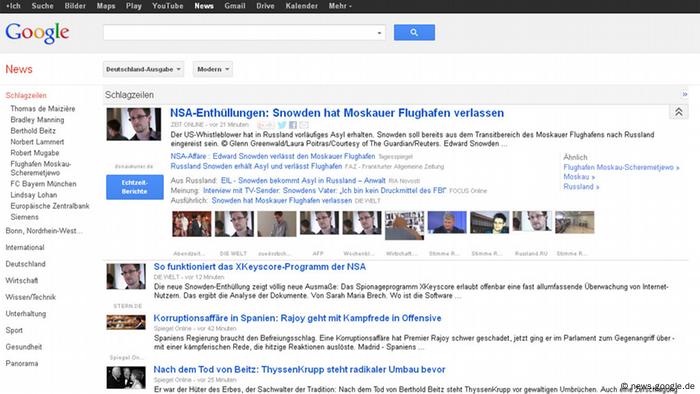The image size is (700, 394).
Task: Select Lindsay Lohan sidebar topic
Action: [x=34, y=195]
